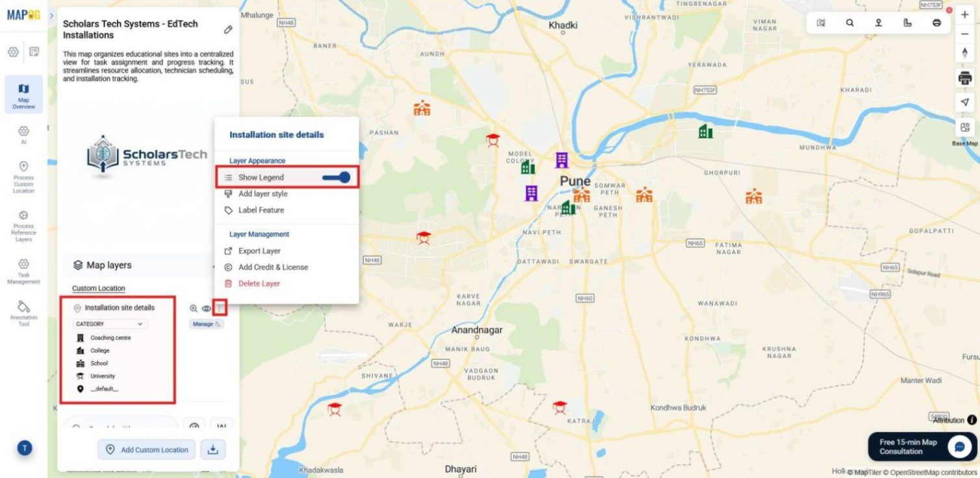Click the large printer icon on the right
The width and height of the screenshot is (980, 478).
pyautogui.click(x=964, y=79)
